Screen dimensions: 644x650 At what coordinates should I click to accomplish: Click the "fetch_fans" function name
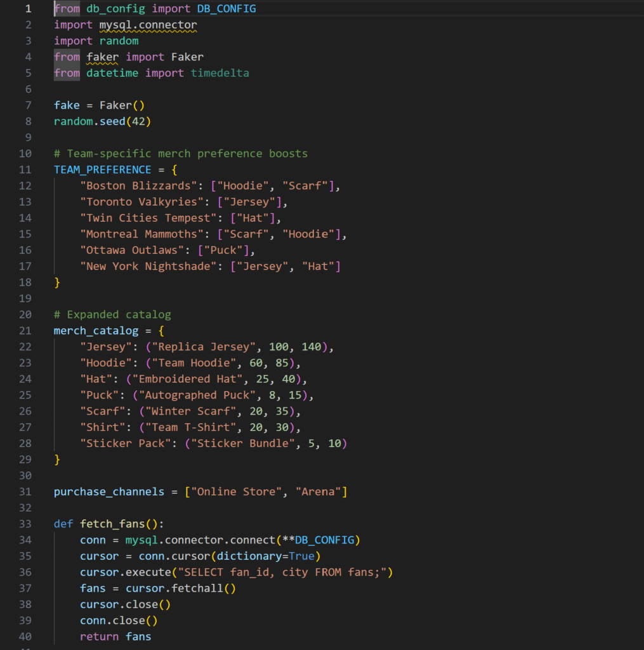112,524
